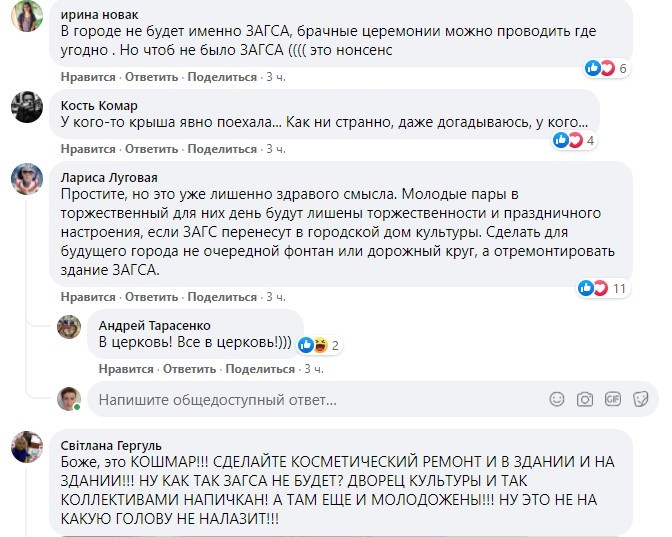Open timestamp of Лариса Луговая's comment
The width and height of the screenshot is (672, 537).
coord(275,297)
